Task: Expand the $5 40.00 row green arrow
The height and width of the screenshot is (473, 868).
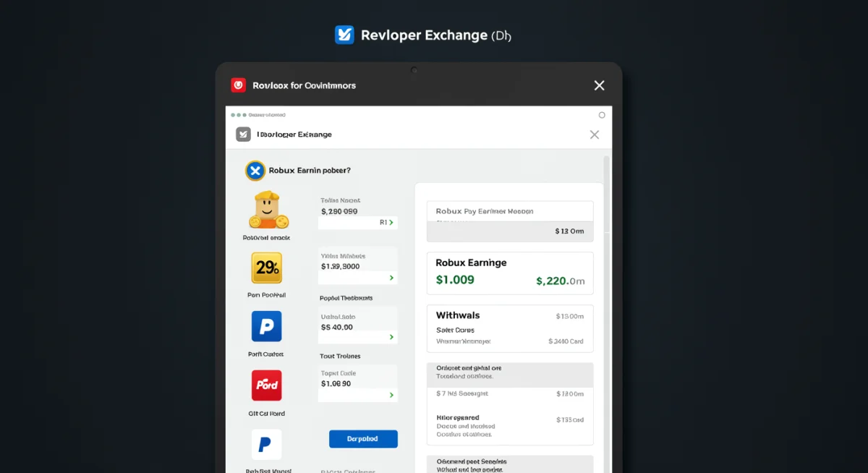Action: [x=391, y=337]
